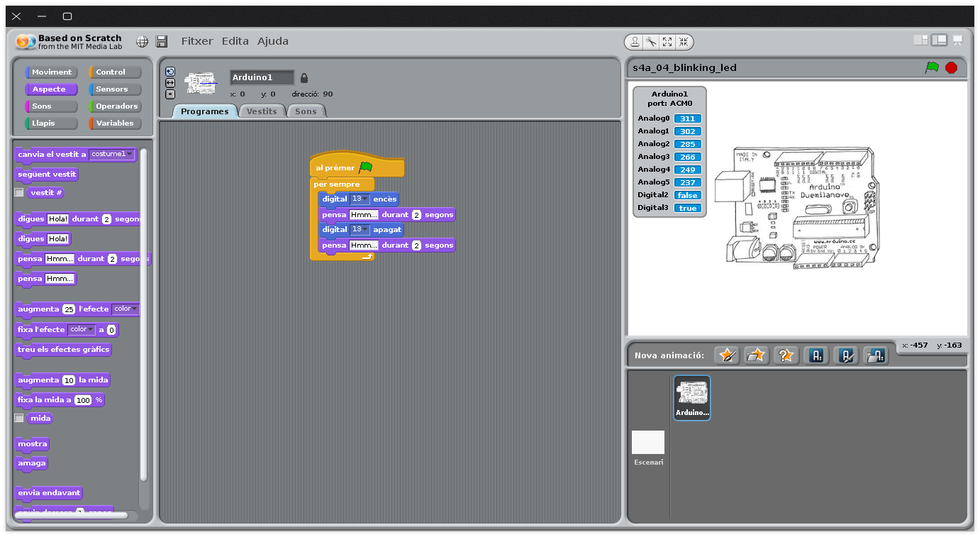This screenshot has width=980, height=537.
Task: Tick the 'mida' checkbox
Action: point(19,418)
